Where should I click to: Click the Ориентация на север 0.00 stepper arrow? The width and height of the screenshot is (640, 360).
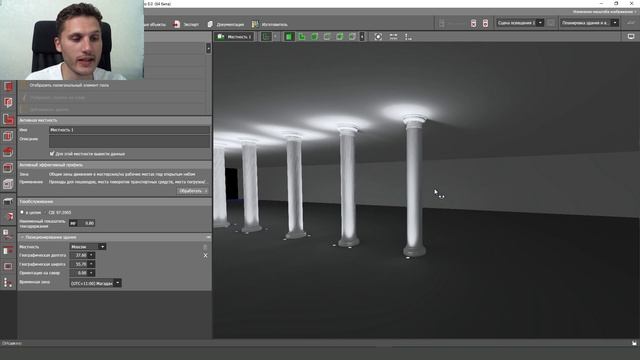pos(91,273)
